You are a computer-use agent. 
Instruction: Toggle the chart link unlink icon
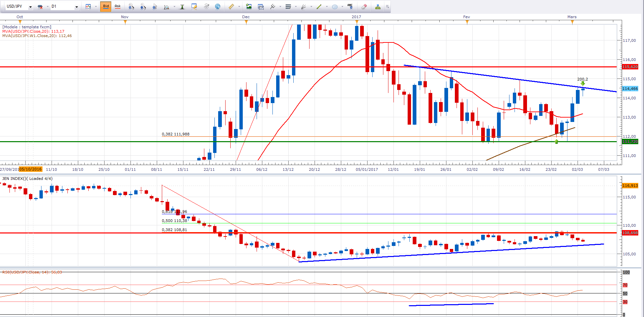tap(40, 6)
